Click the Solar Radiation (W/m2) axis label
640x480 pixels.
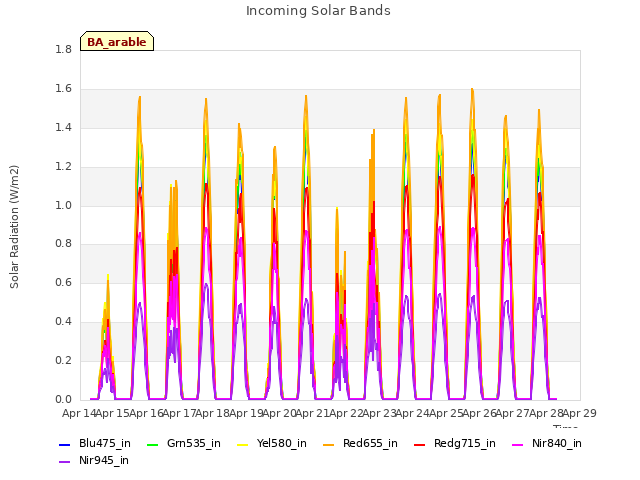[x=14, y=227]
